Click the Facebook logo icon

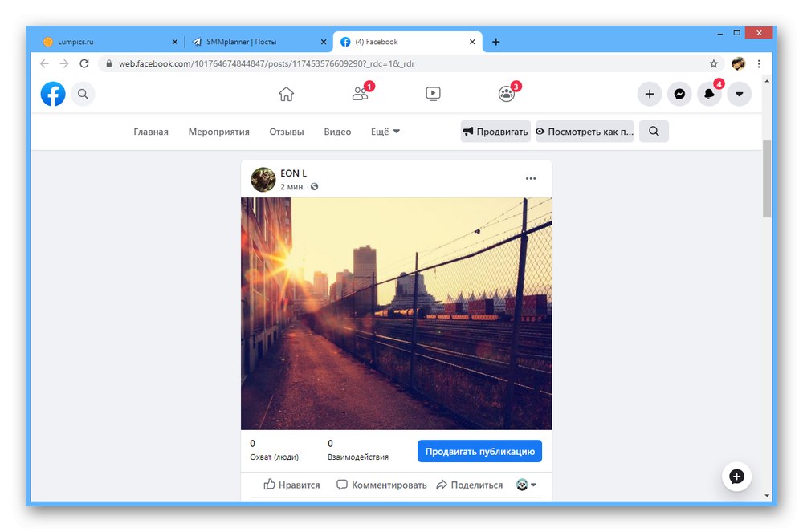click(x=53, y=94)
